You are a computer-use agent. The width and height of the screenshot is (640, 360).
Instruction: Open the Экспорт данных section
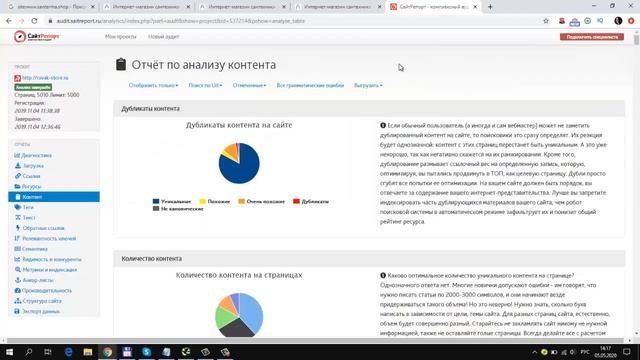[x=37, y=311]
